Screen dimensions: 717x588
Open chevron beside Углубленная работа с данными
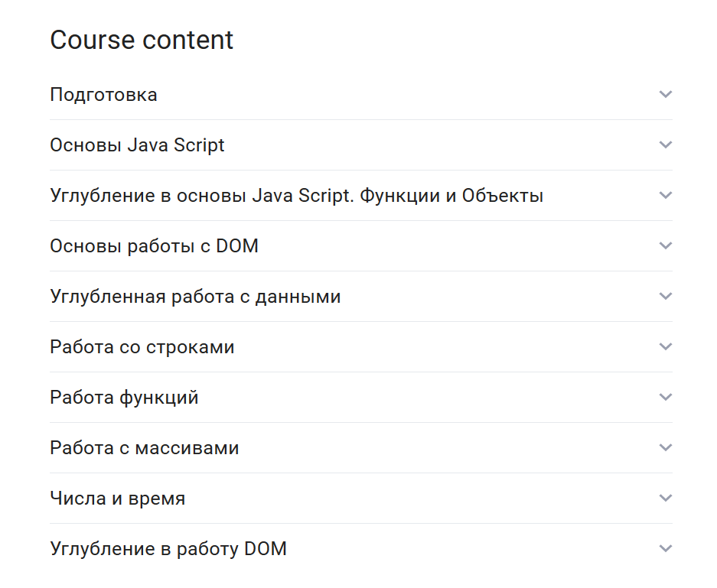pyautogui.click(x=665, y=296)
